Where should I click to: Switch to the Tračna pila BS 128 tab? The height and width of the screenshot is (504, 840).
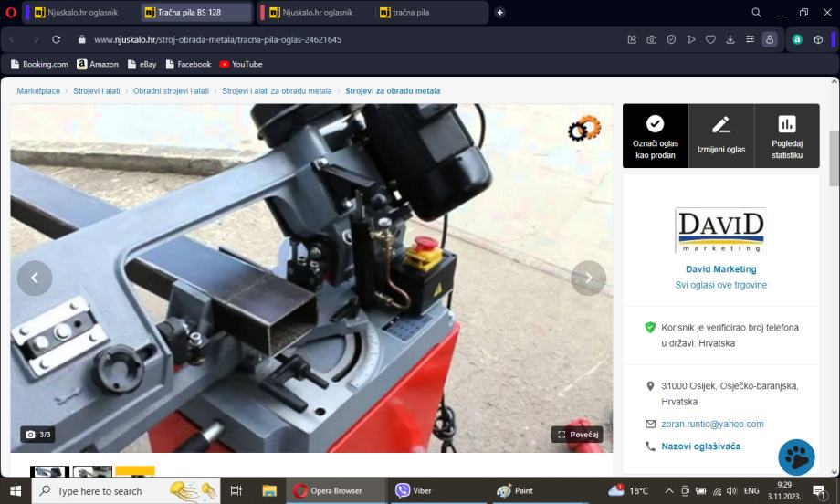(x=197, y=13)
